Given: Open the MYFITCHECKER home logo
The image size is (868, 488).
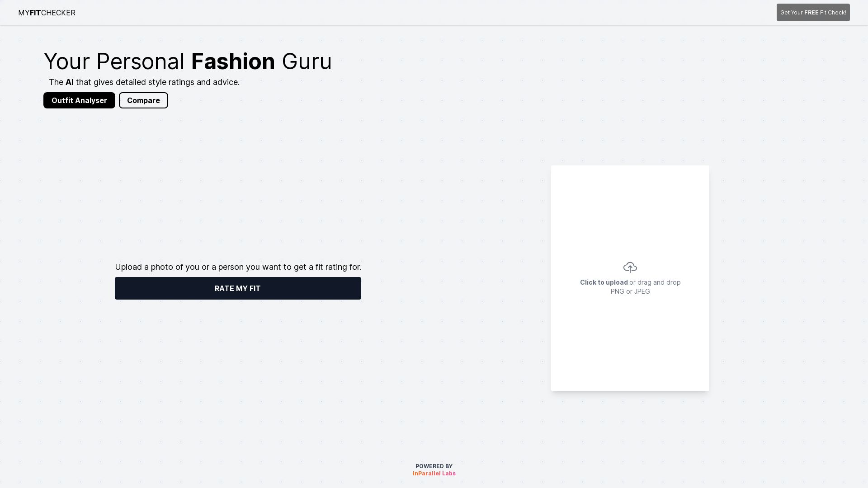Looking at the screenshot, I should (x=47, y=13).
